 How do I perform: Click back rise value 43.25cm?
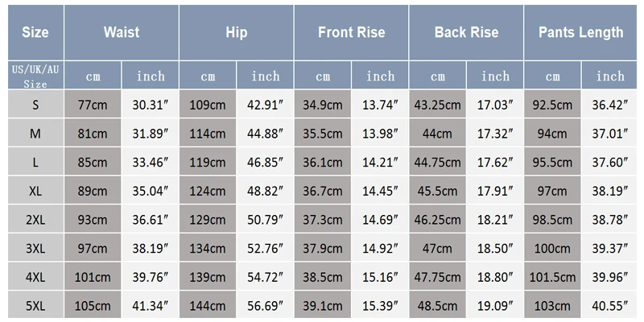click(x=437, y=105)
